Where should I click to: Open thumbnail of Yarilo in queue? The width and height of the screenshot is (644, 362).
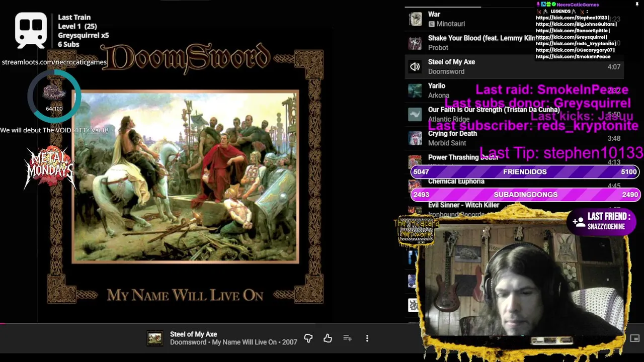tap(415, 90)
